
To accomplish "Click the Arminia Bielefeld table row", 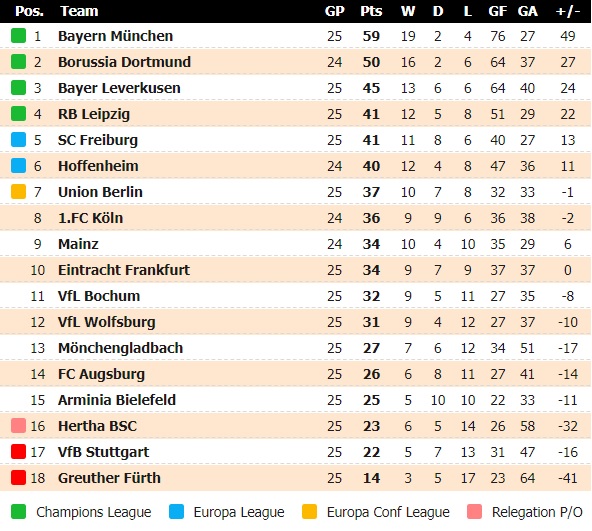I will (296, 400).
